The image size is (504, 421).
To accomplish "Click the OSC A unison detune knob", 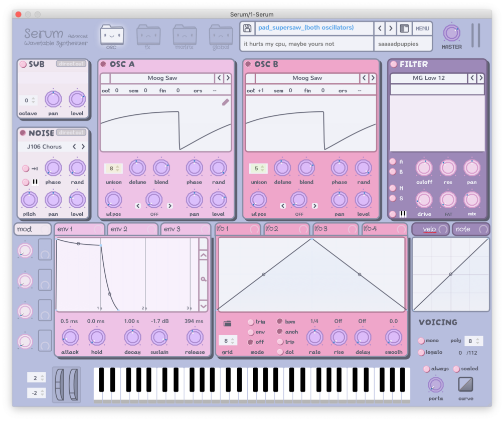I will click(137, 168).
